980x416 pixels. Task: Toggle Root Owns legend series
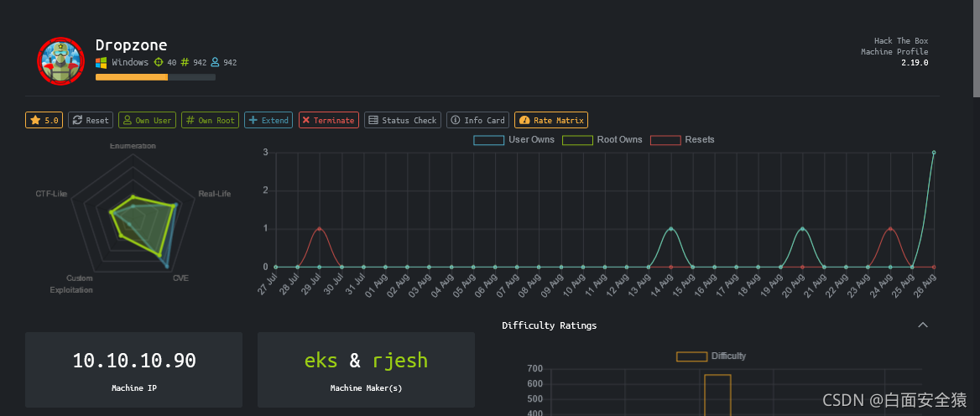coord(602,140)
